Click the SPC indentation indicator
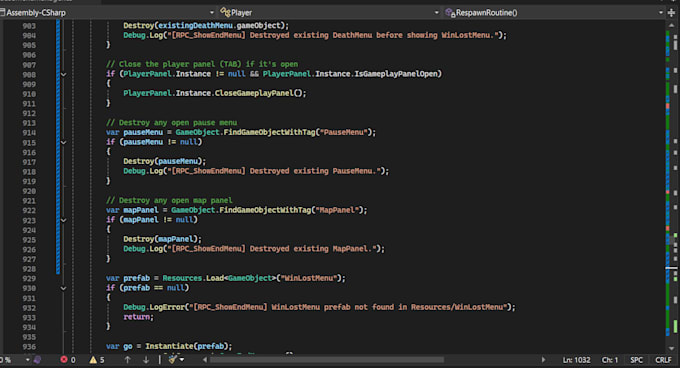Image resolution: width=680 pixels, height=368 pixels. 637,360
